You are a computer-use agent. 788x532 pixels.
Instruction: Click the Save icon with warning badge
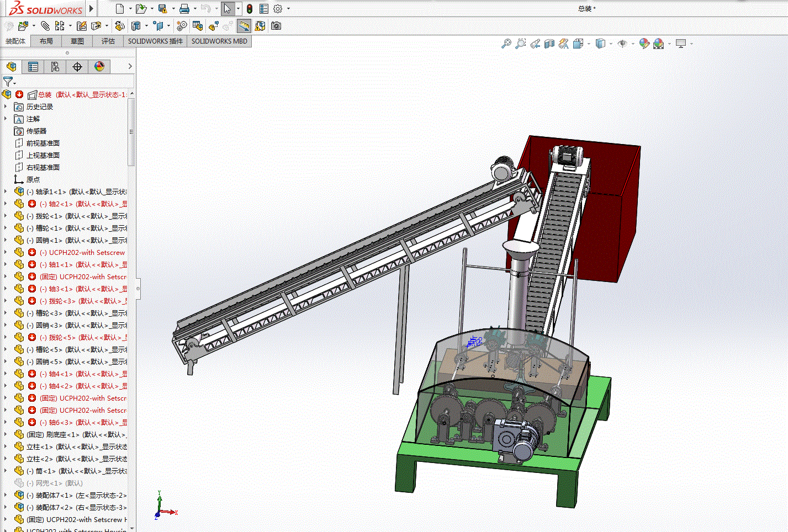coord(162,9)
